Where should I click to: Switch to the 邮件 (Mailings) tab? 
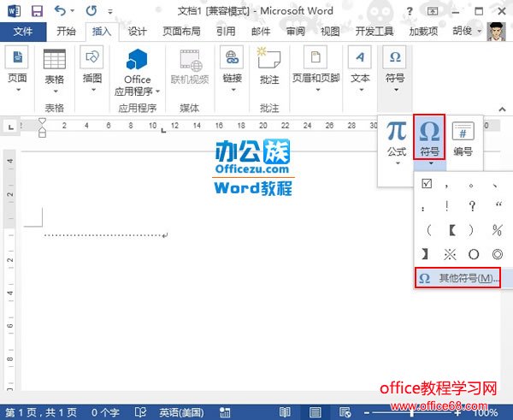(261, 32)
